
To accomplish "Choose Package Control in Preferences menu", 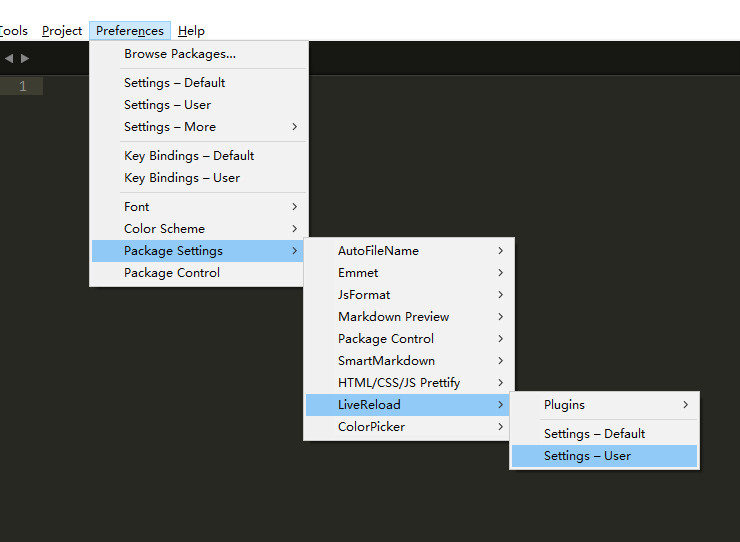I will click(198, 272).
